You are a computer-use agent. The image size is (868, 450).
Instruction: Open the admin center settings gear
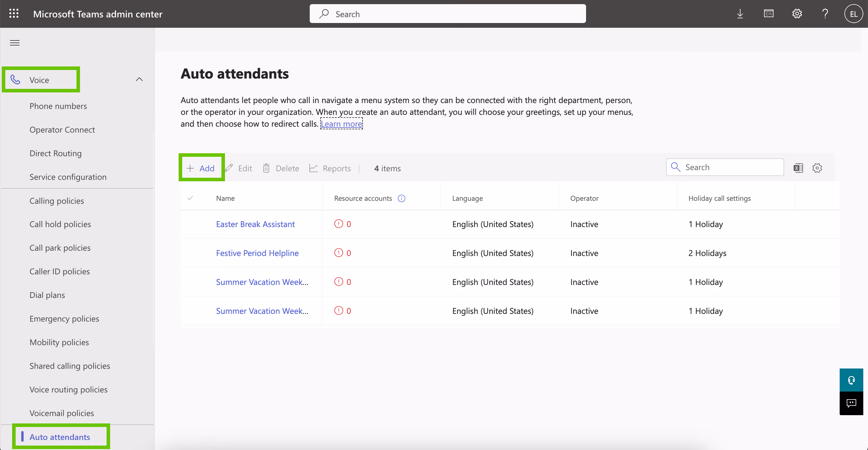coord(797,14)
